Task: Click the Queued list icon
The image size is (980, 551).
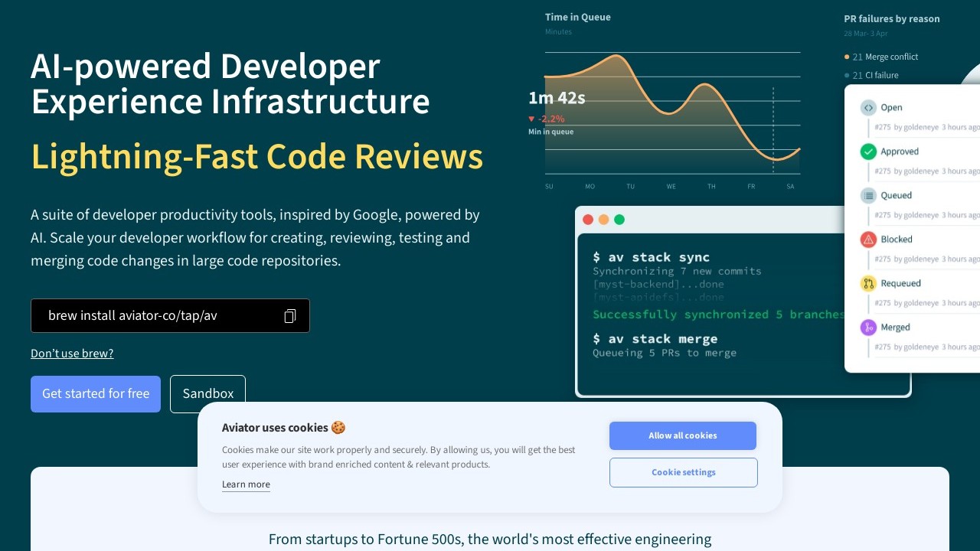Action: click(x=868, y=196)
